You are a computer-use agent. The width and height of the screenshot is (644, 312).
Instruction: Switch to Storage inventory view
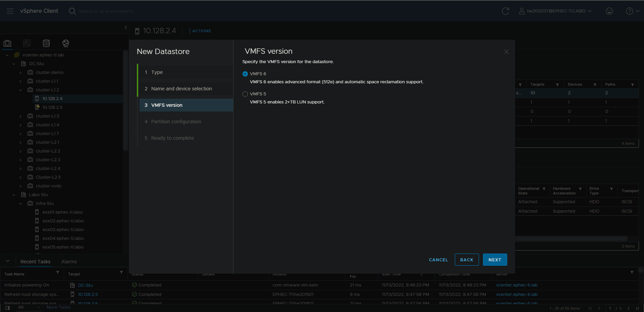point(46,43)
